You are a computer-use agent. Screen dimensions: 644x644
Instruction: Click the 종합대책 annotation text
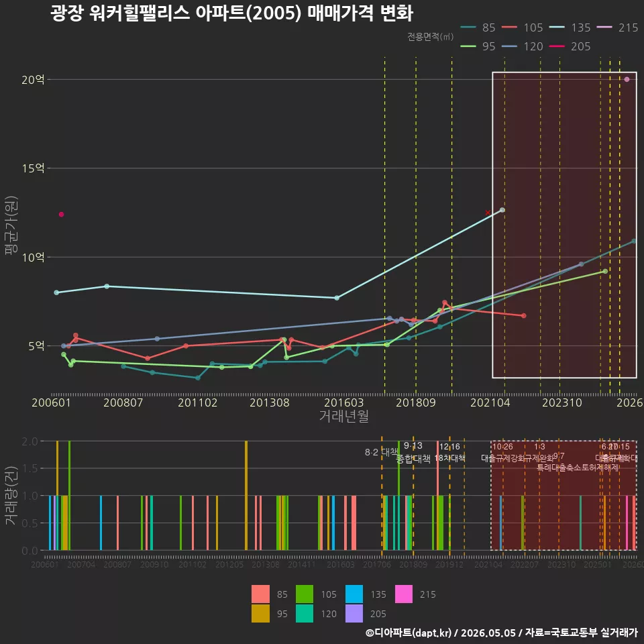(413, 458)
